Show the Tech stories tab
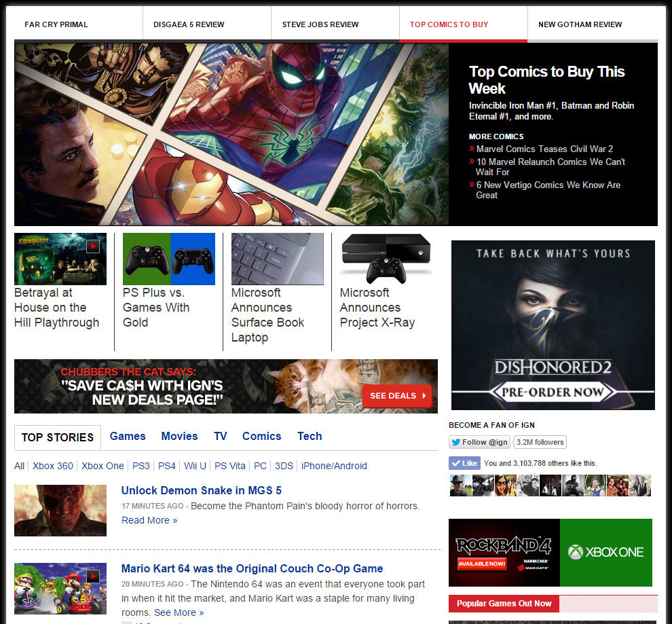Screen dimensions: 672x624 310,437
